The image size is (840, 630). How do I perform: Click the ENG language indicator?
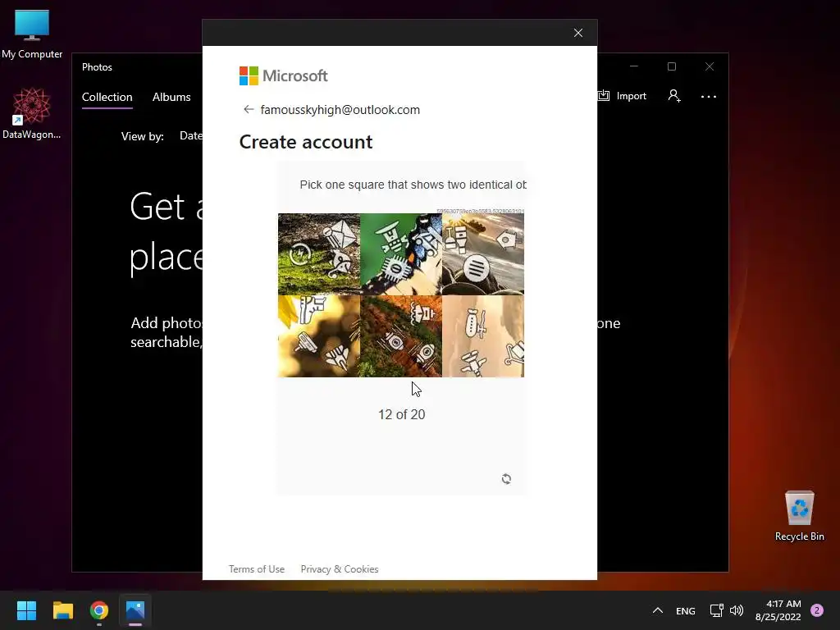tap(686, 610)
